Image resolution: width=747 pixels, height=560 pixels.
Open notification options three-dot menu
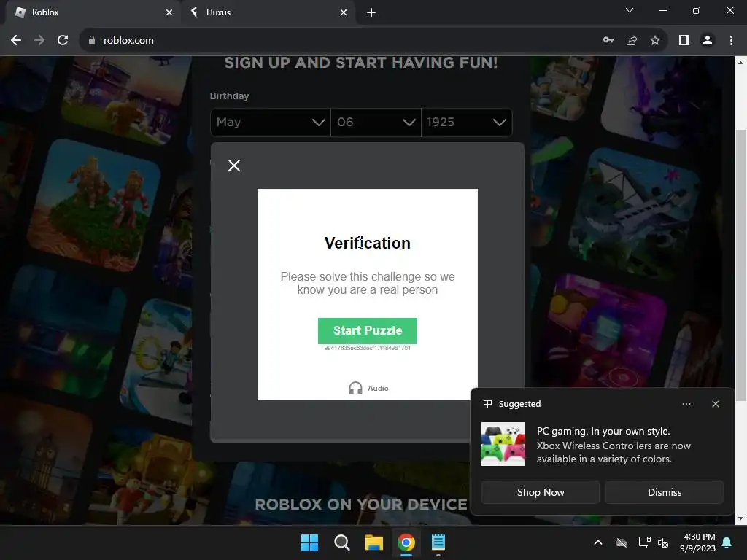(686, 404)
